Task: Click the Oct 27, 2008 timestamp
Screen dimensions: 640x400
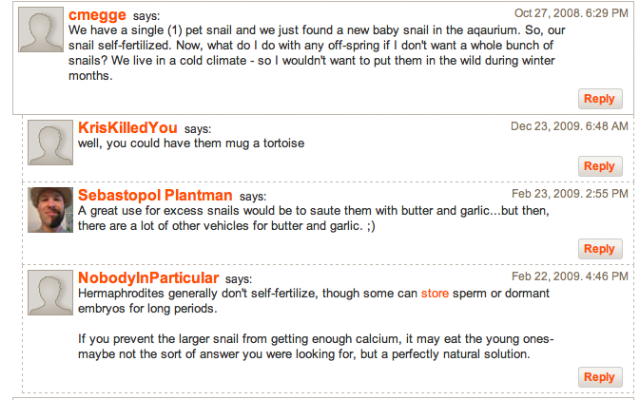Action: [571, 13]
